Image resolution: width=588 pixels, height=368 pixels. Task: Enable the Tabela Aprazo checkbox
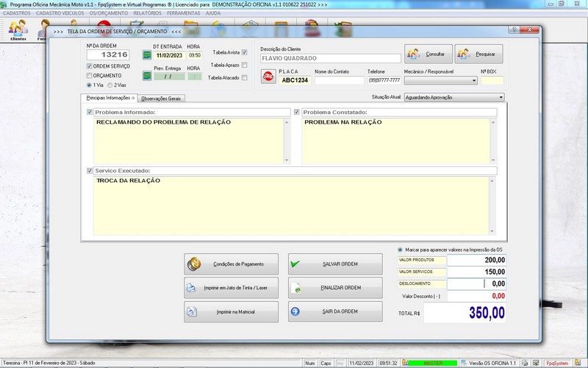245,65
